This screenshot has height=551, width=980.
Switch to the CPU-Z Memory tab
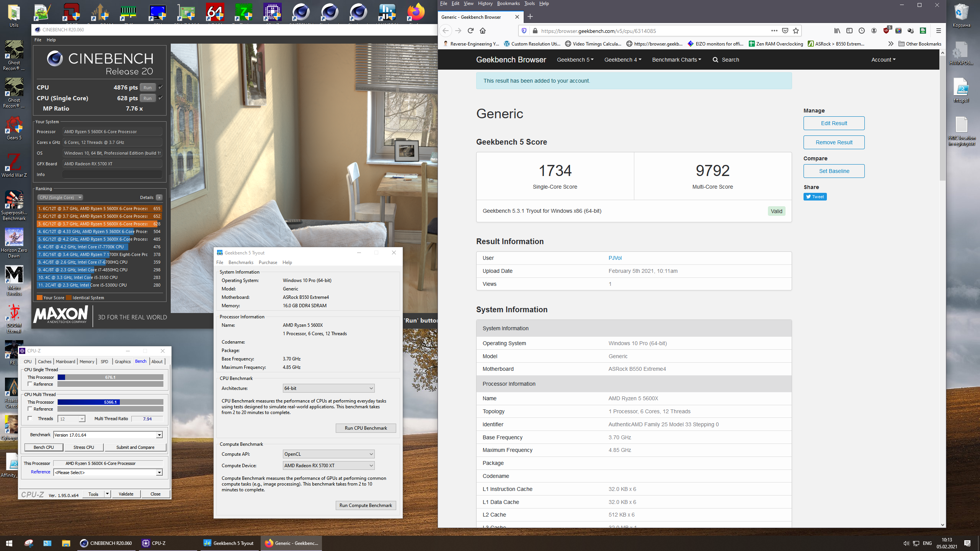click(87, 362)
